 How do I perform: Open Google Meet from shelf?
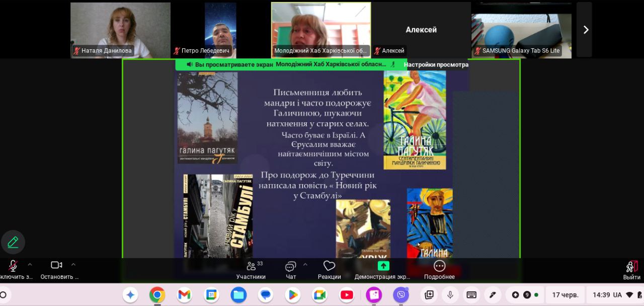(x=319, y=295)
